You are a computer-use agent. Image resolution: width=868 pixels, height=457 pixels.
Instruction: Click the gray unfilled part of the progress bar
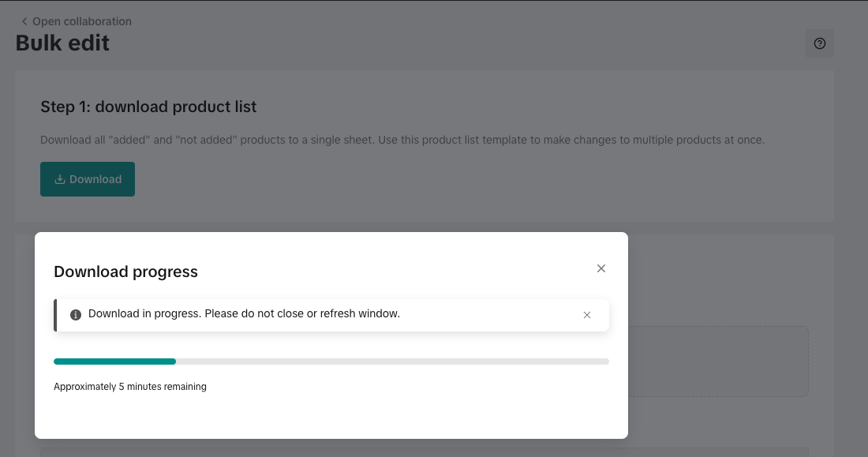(x=395, y=361)
